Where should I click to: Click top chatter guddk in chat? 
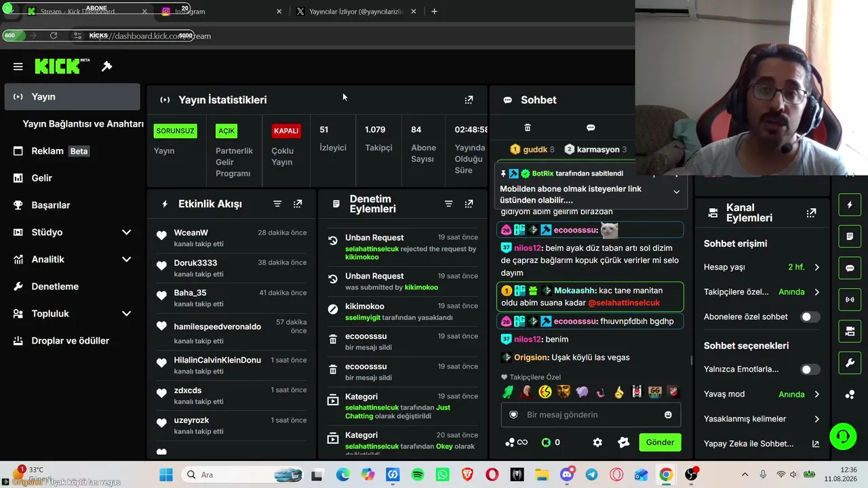click(532, 149)
